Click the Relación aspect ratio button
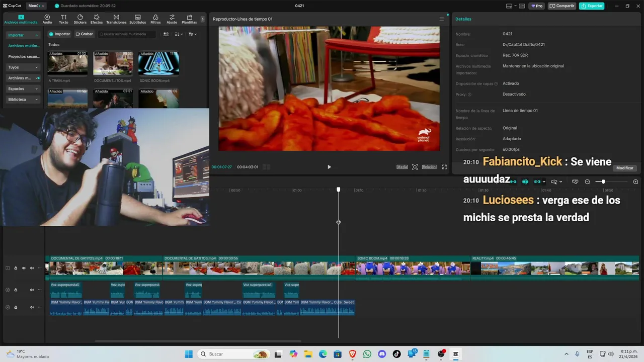 point(429,167)
